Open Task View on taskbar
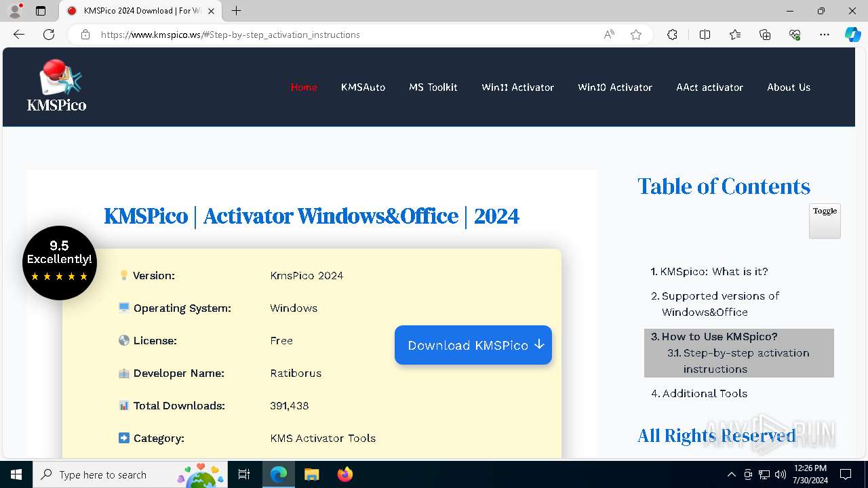This screenshot has width=868, height=488. tap(244, 474)
